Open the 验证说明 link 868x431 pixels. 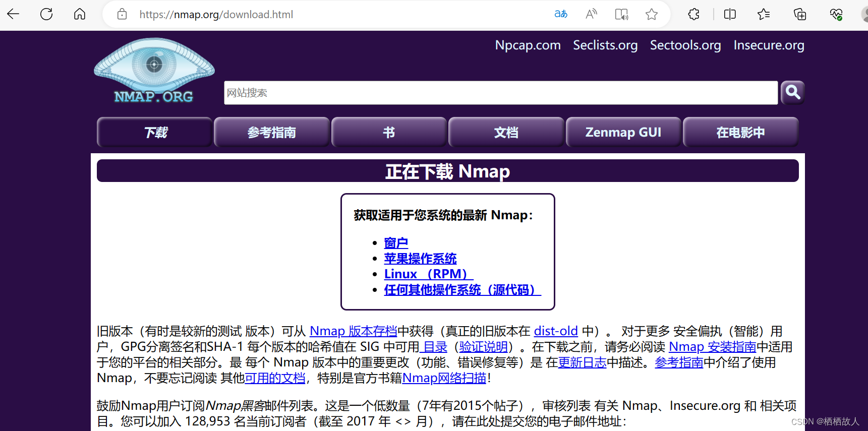(x=483, y=347)
